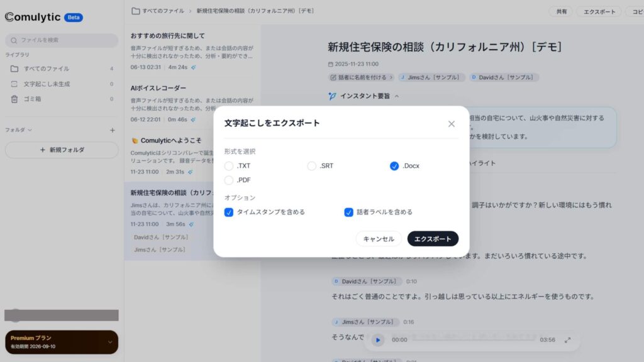Click the dialog's エクスポート confirm button
The image size is (644, 362).
pyautogui.click(x=433, y=239)
